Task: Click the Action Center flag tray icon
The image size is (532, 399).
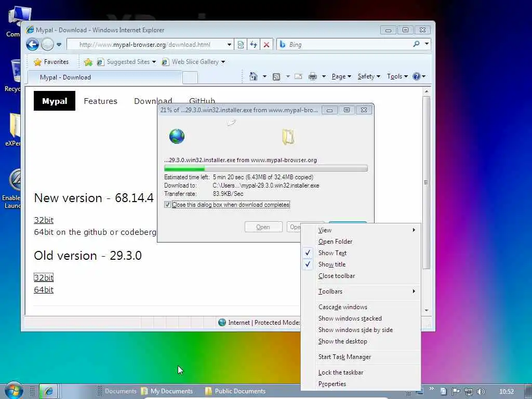Action: tap(456, 392)
